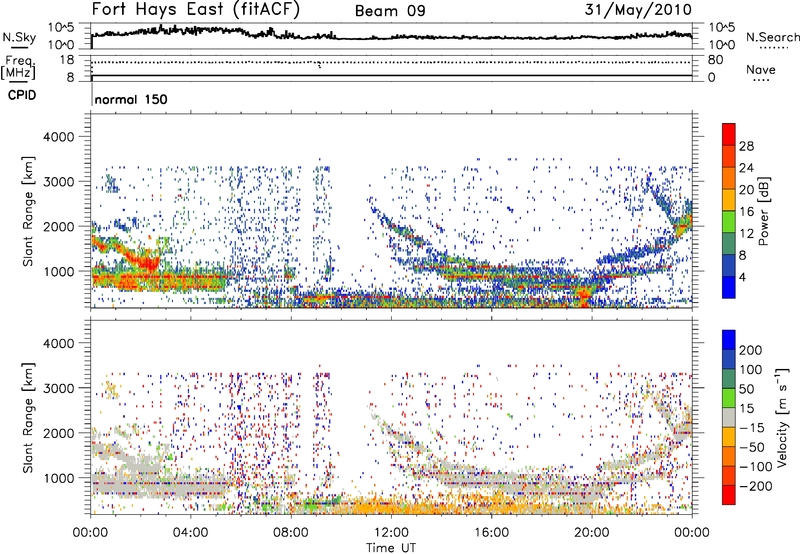Click the date '31/May/2010'

638,10
